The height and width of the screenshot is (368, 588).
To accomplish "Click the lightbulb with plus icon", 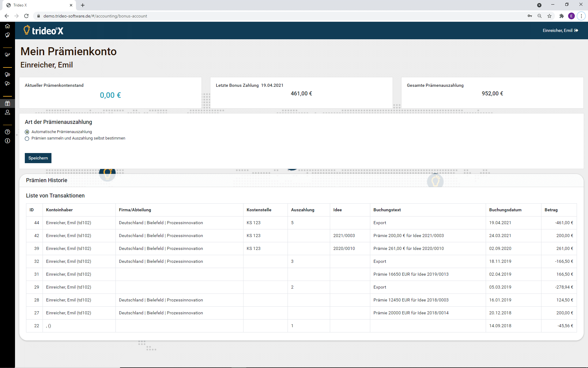I will point(7,75).
